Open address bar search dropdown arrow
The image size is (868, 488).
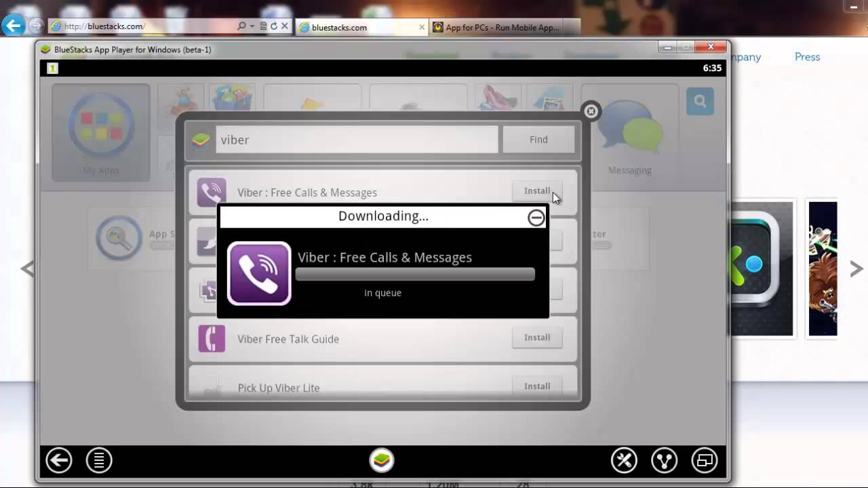(x=252, y=26)
